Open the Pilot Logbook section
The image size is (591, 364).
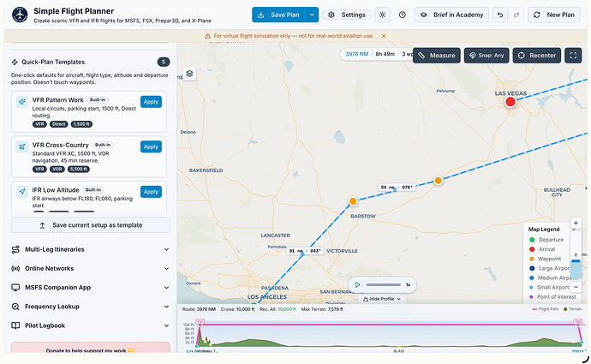click(x=90, y=325)
